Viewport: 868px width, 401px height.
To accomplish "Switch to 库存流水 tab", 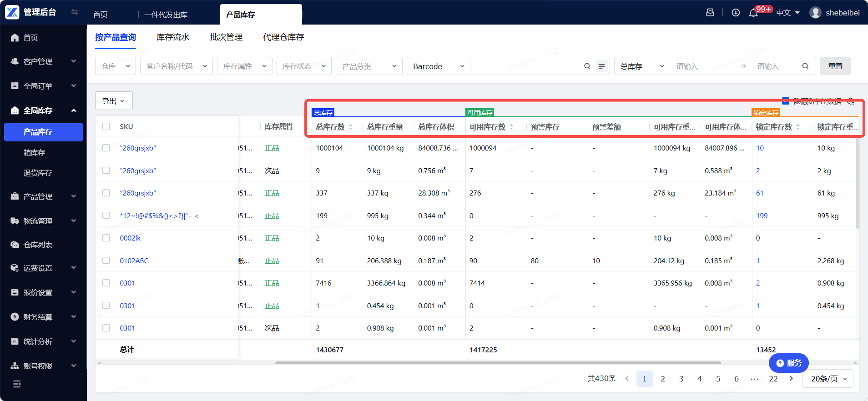I will tap(173, 37).
